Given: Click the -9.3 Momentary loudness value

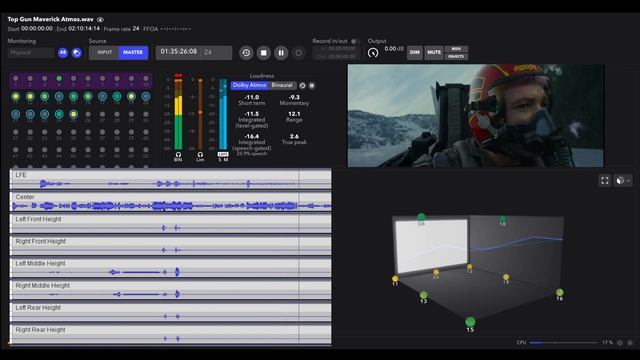Looking at the screenshot, I should pos(294,97).
